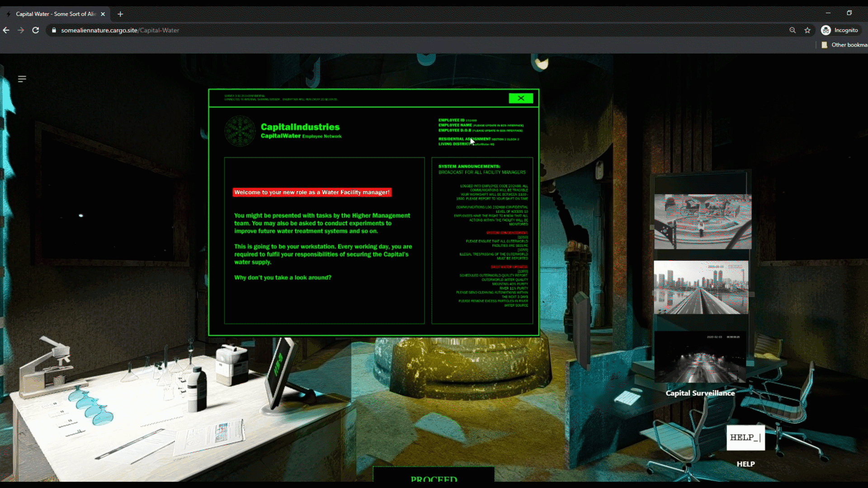Click the HELP label

coord(745,464)
